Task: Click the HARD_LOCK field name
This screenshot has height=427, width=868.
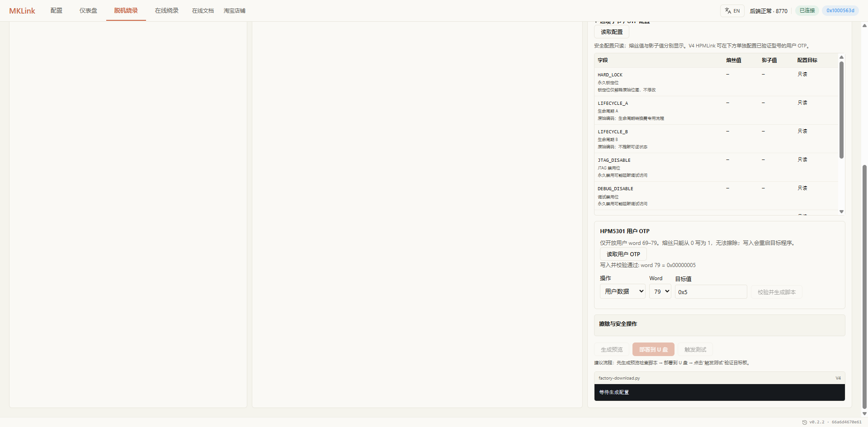Action: pyautogui.click(x=610, y=75)
